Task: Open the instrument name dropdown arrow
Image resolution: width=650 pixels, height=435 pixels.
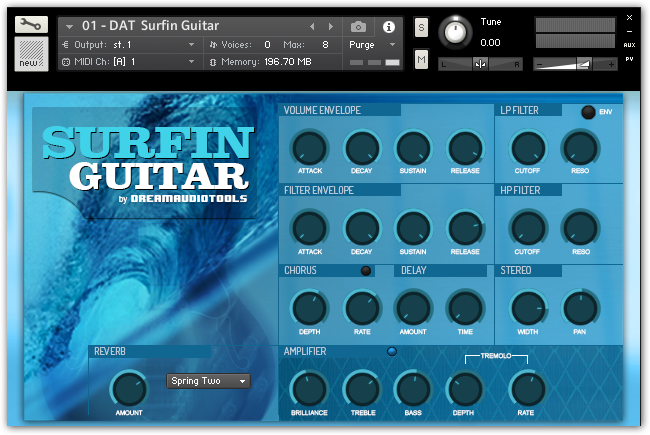Action: pyautogui.click(x=70, y=26)
